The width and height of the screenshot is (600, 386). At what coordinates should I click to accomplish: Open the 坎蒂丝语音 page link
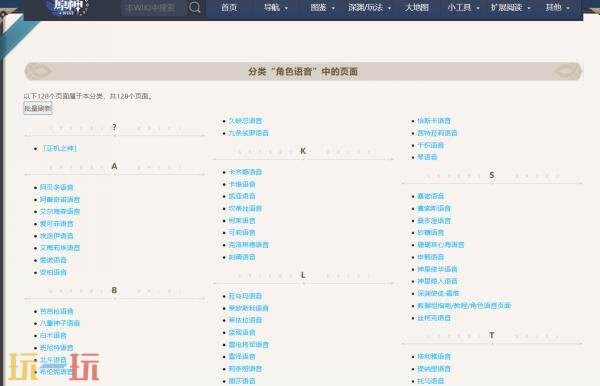245,208
